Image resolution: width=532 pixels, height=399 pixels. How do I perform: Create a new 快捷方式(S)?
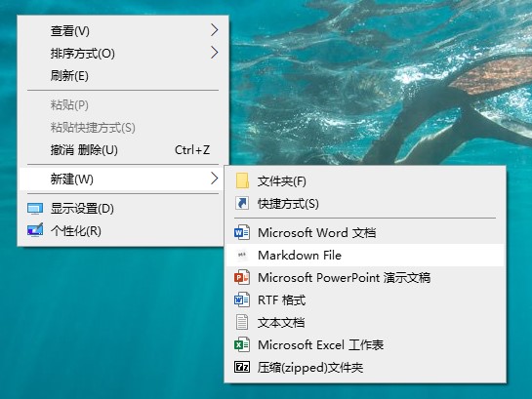coord(365,203)
